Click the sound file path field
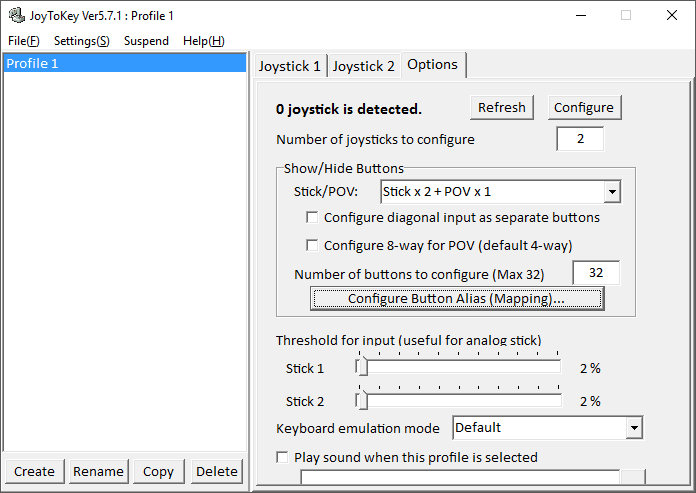The image size is (696, 493). coord(460,477)
